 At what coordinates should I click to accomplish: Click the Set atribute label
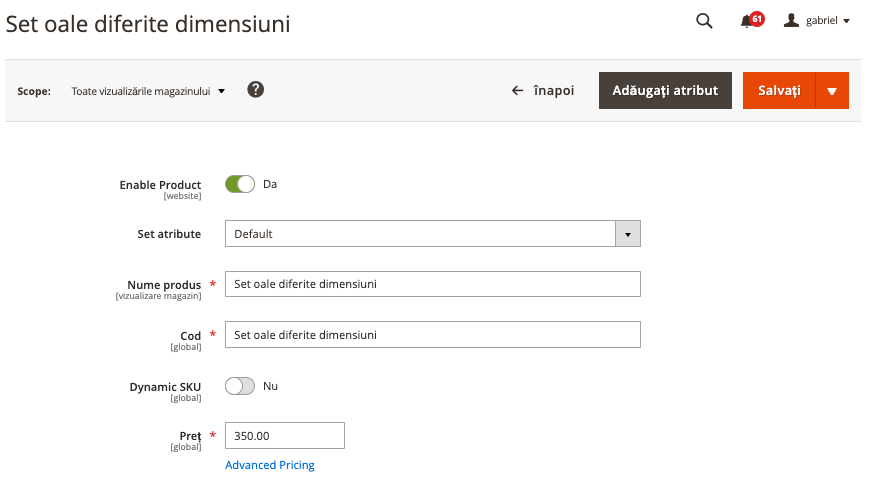pos(169,234)
